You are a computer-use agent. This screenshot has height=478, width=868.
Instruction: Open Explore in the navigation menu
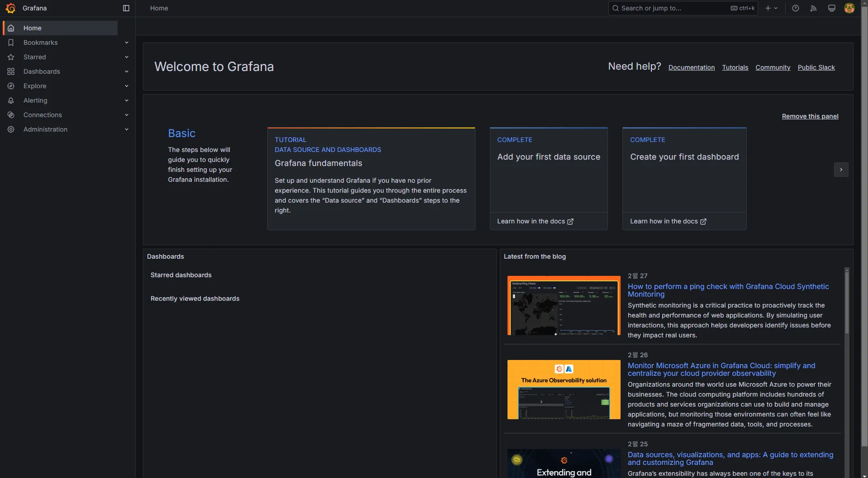(35, 86)
